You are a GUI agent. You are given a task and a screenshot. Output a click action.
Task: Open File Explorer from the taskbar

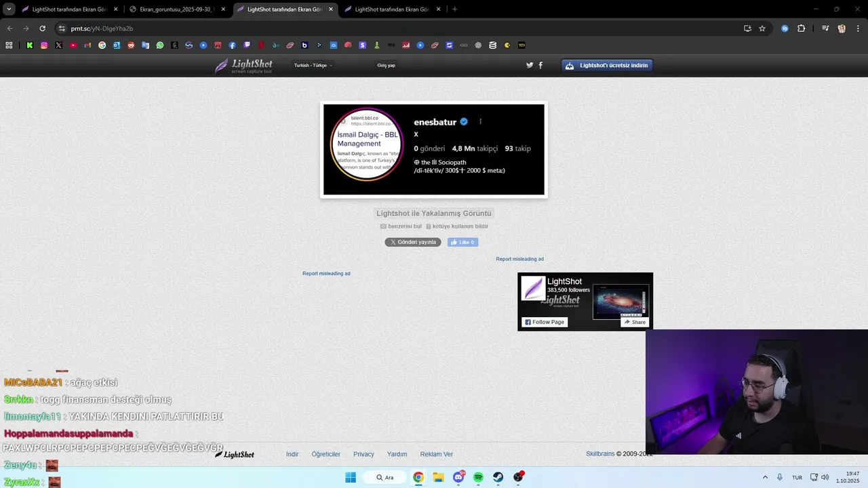pos(438,477)
